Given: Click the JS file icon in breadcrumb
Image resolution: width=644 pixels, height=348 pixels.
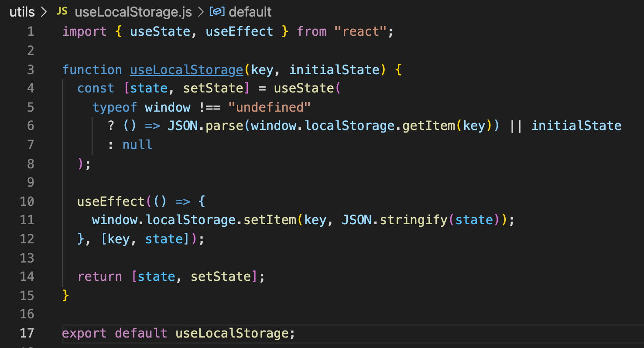Looking at the screenshot, I should [62, 12].
